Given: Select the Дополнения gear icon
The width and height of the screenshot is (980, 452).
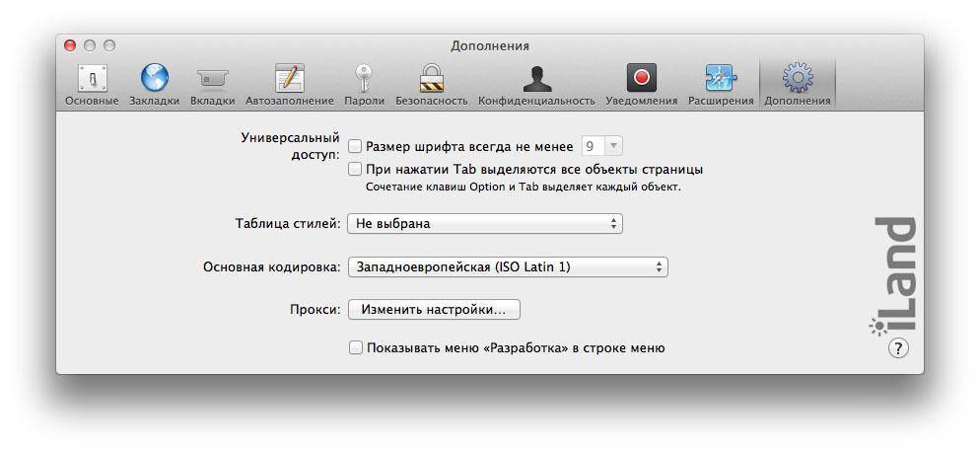Looking at the screenshot, I should pyautogui.click(x=798, y=78).
